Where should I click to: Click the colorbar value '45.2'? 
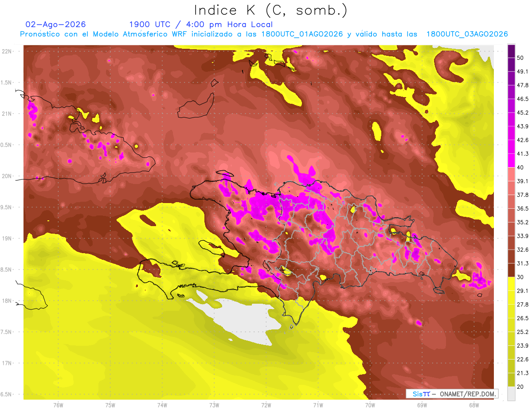[523, 113]
